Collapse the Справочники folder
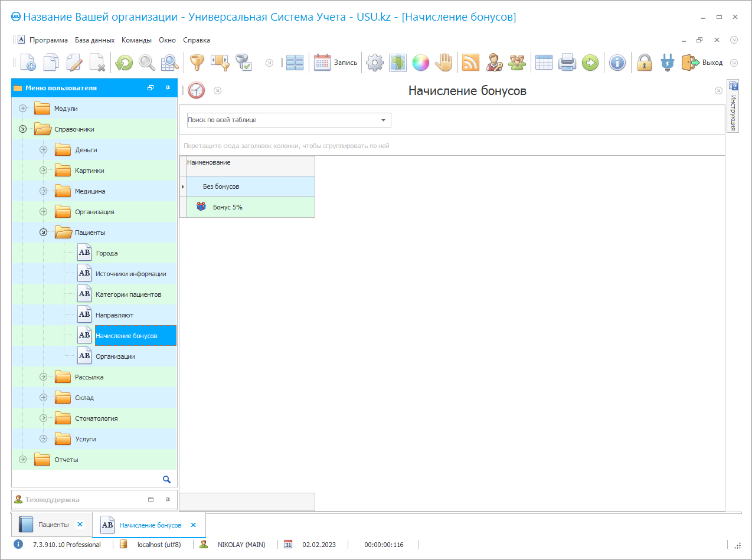The image size is (752, 560). pos(23,129)
